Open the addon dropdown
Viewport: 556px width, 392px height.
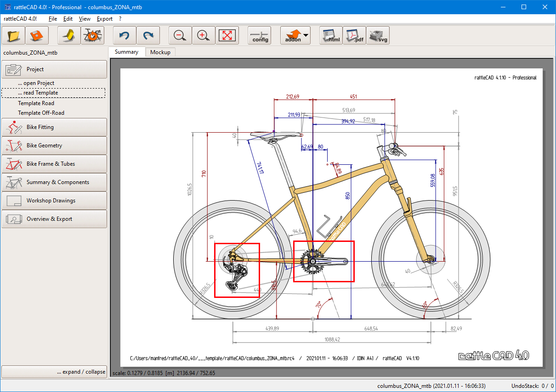pos(295,35)
